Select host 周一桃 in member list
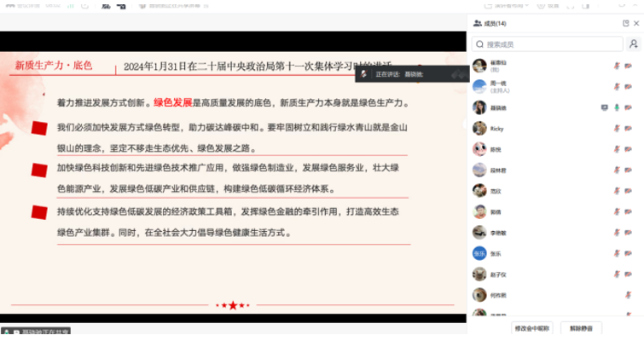Viewport: 644px width, 341px height. point(499,86)
